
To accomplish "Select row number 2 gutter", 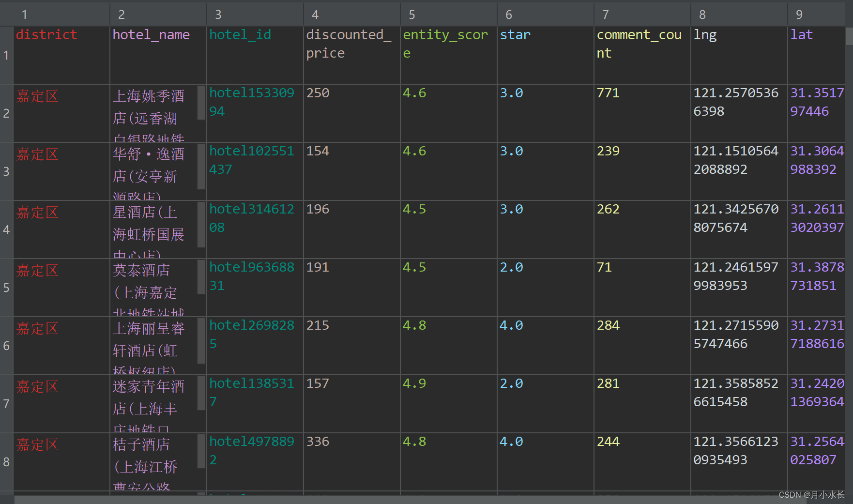I will click(6, 113).
